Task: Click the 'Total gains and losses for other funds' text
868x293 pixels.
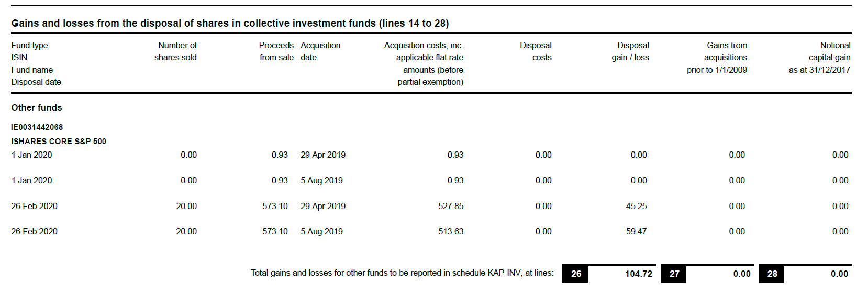Action: (x=402, y=273)
